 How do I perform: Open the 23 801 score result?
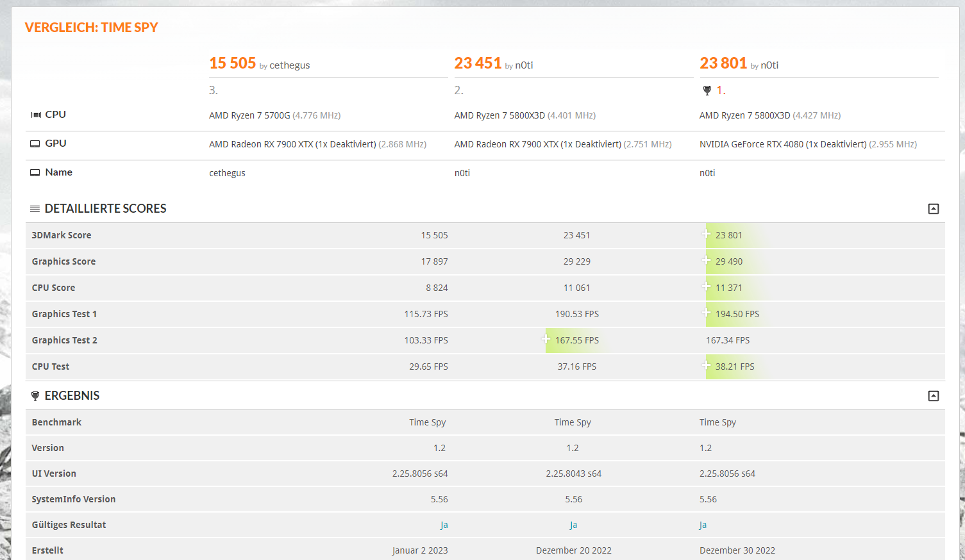pos(723,63)
